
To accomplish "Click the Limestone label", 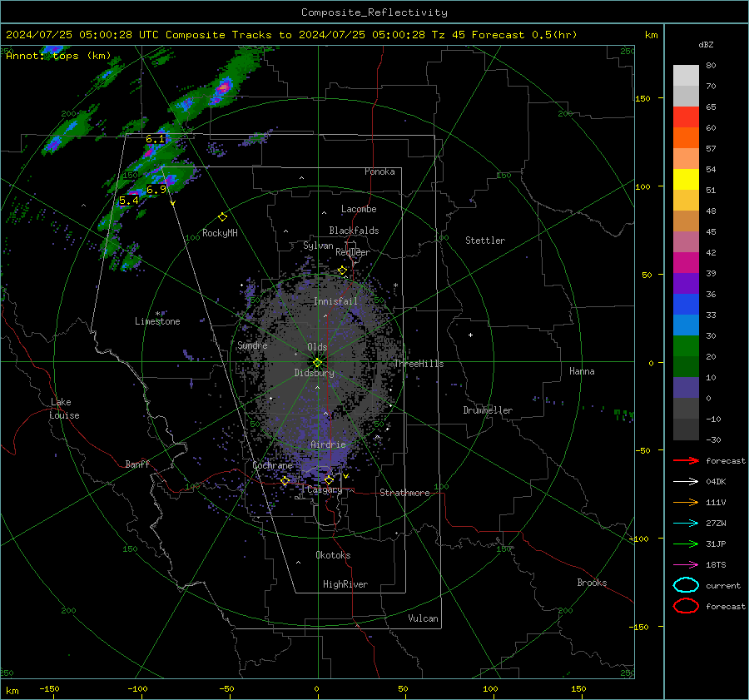I will [157, 321].
